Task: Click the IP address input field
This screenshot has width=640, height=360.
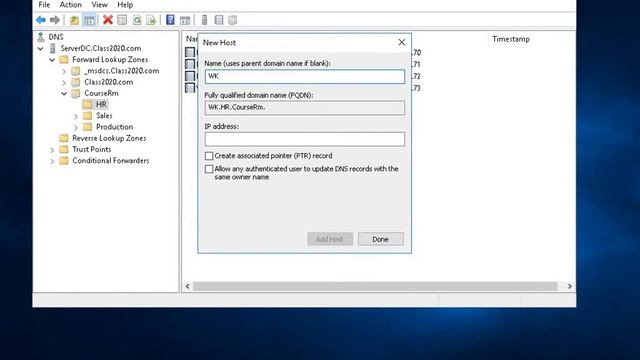Action: click(305, 139)
